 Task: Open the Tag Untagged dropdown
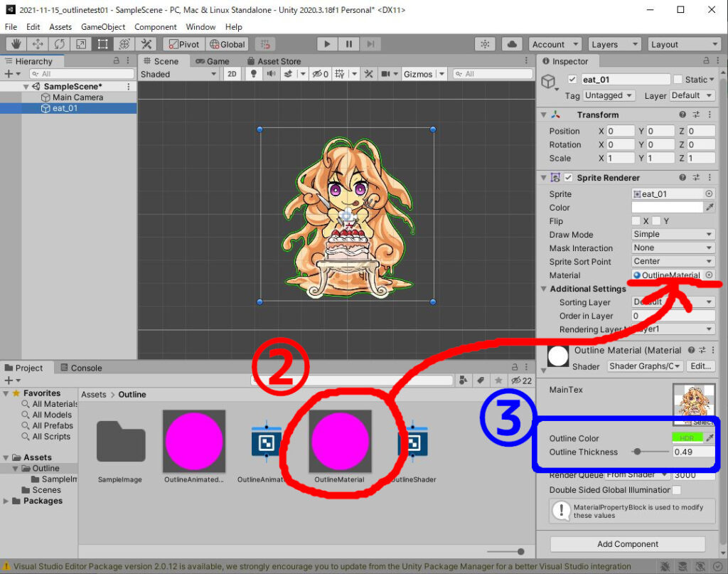click(609, 95)
